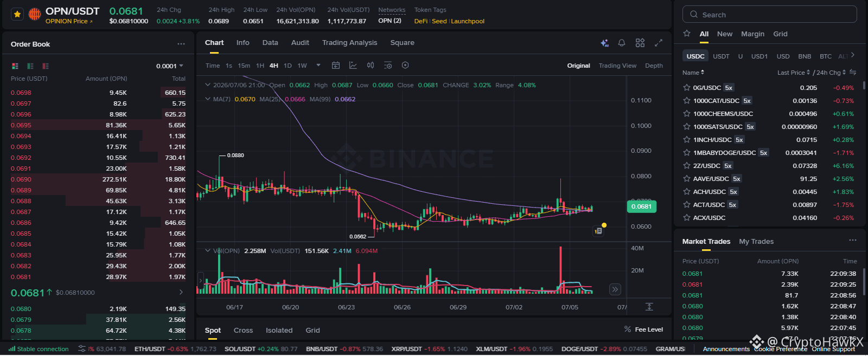This screenshot has width=868, height=356.
Task: Select the 0.0690 ask row in order book
Action: [x=98, y=179]
